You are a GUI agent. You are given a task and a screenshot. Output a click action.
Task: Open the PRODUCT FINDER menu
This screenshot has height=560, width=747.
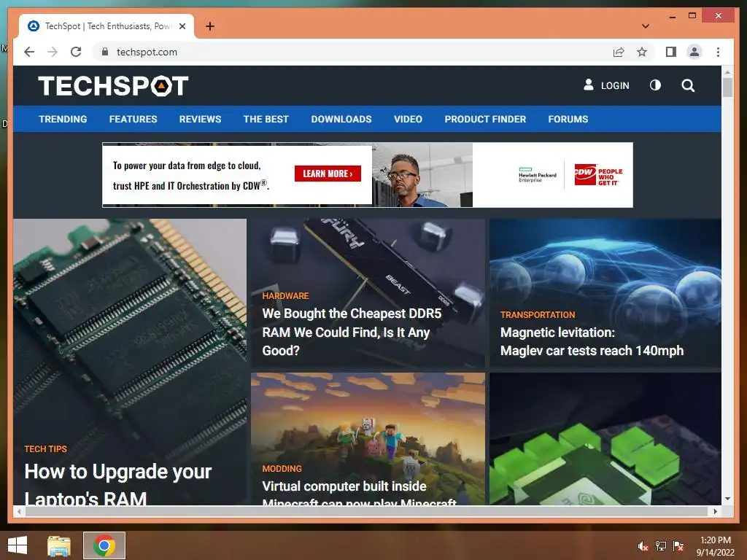click(485, 119)
